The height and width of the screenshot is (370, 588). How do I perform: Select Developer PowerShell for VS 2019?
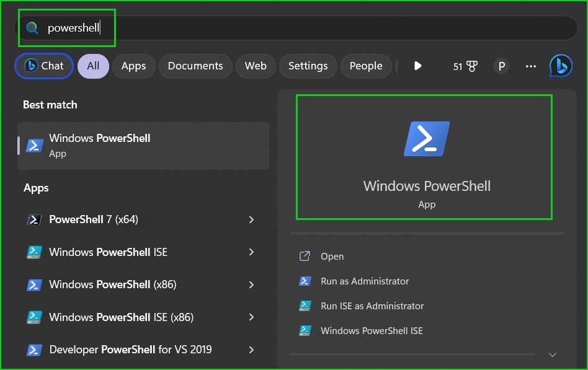point(130,350)
